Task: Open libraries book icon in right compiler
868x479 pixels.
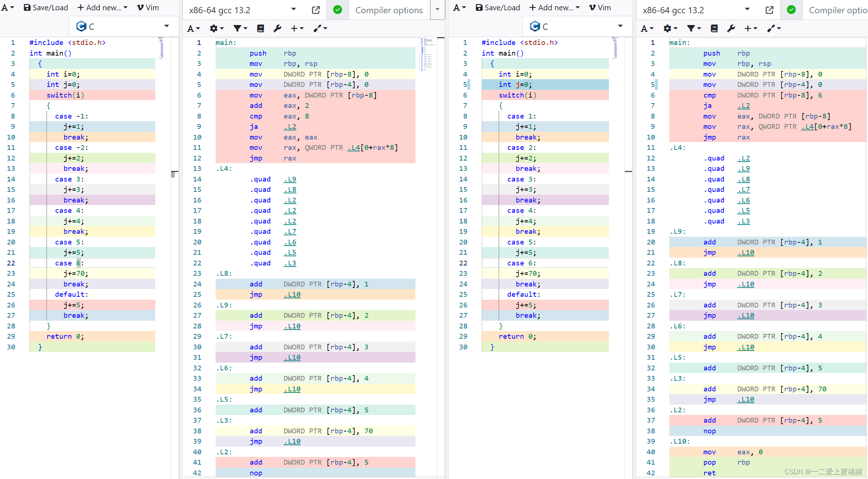Action: 714,28
